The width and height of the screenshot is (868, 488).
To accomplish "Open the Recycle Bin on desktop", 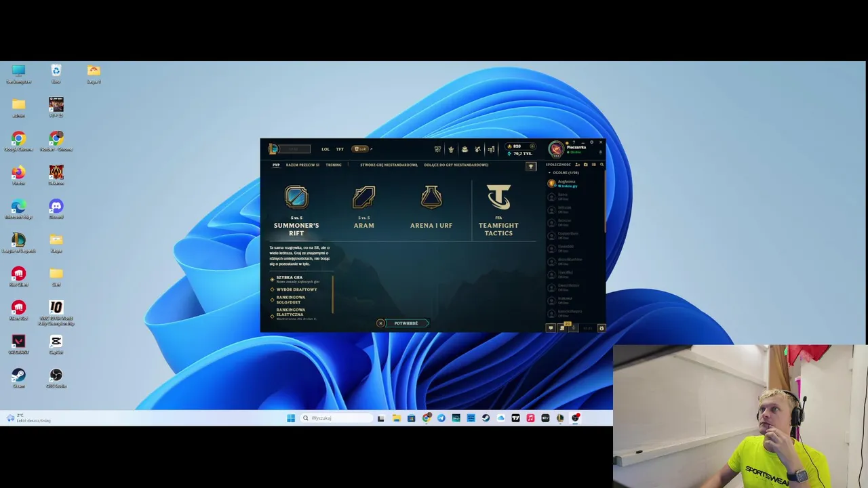I will (56, 74).
